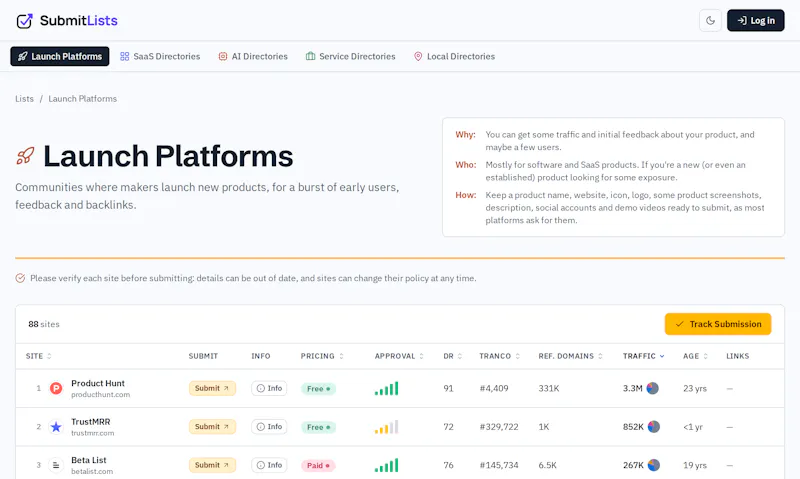The height and width of the screenshot is (479, 800).
Task: Click the Beta List site name
Action: coord(89,460)
